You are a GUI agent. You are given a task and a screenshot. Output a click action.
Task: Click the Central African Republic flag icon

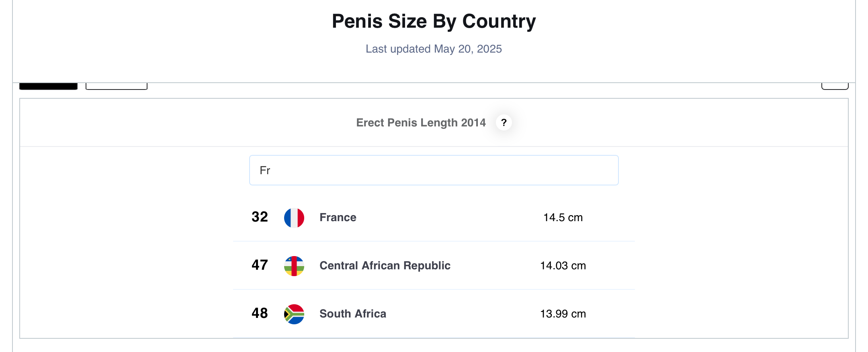click(x=294, y=266)
